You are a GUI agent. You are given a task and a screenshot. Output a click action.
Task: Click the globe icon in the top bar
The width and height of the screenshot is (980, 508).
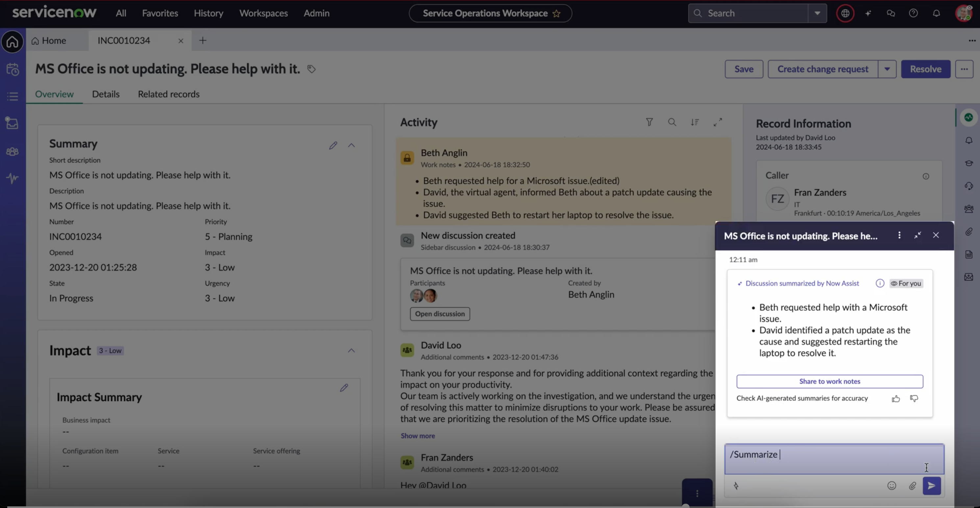[x=845, y=13]
